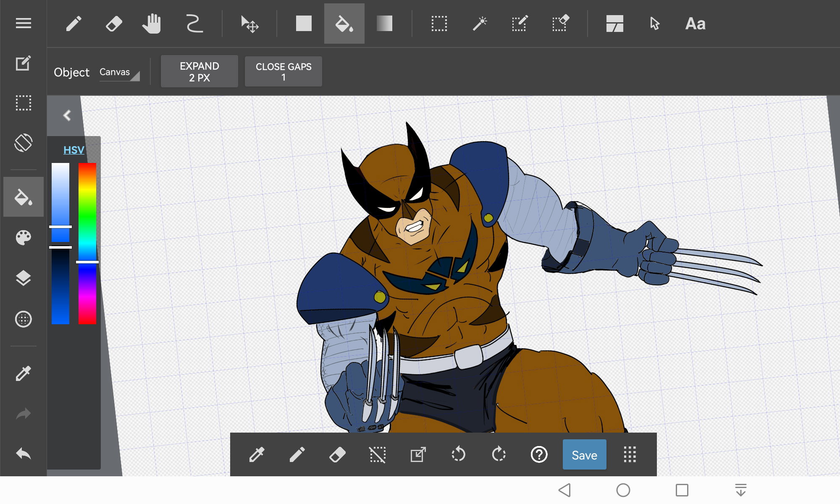Pick Eraser in bottom shortcut bar
This screenshot has height=504, width=840.
337,454
